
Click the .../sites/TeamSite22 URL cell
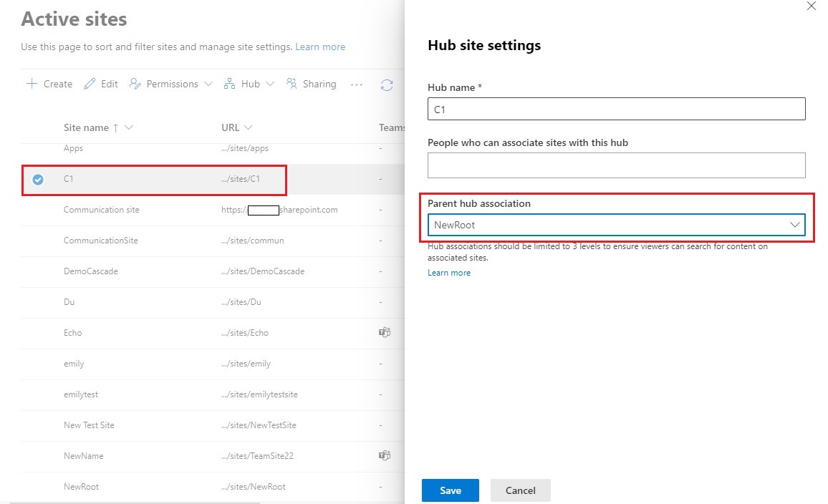257,456
